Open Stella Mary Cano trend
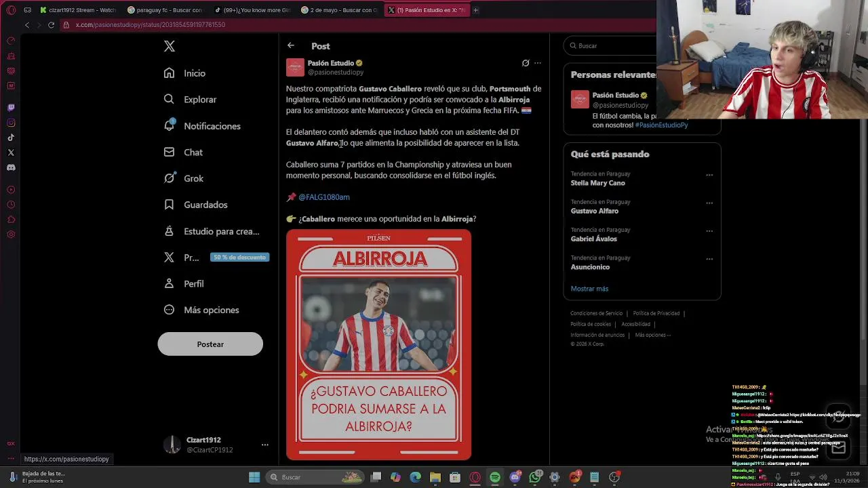 point(598,183)
